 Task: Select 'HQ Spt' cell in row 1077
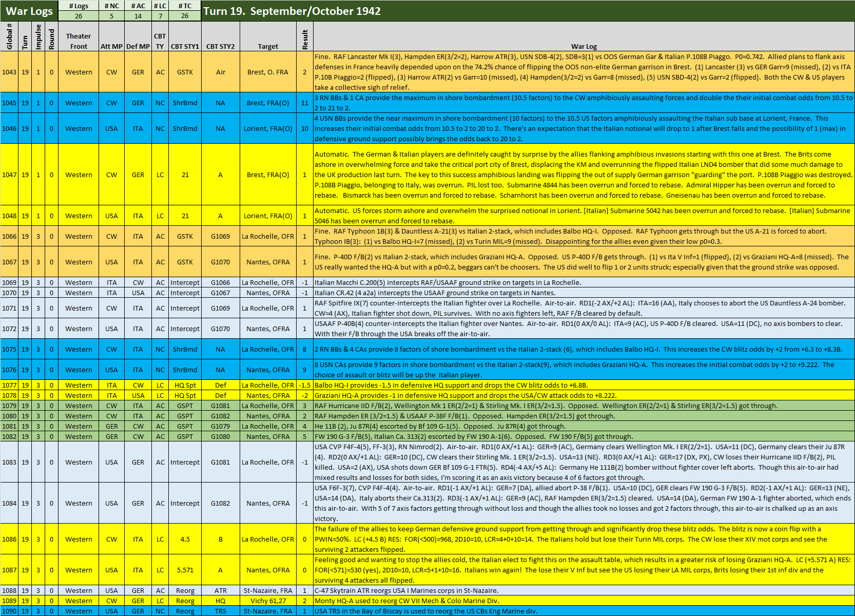click(x=185, y=385)
